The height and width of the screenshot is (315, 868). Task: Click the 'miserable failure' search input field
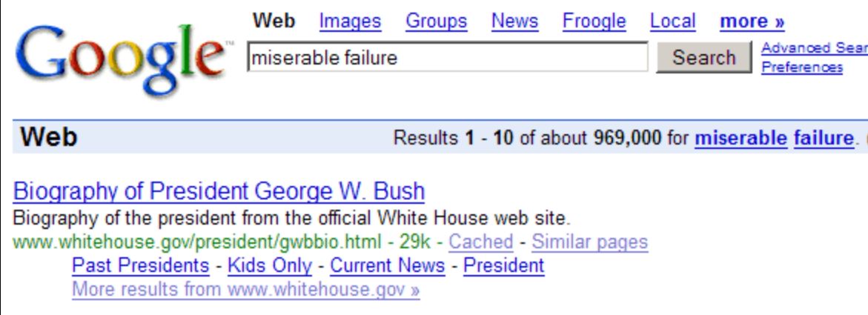click(447, 57)
